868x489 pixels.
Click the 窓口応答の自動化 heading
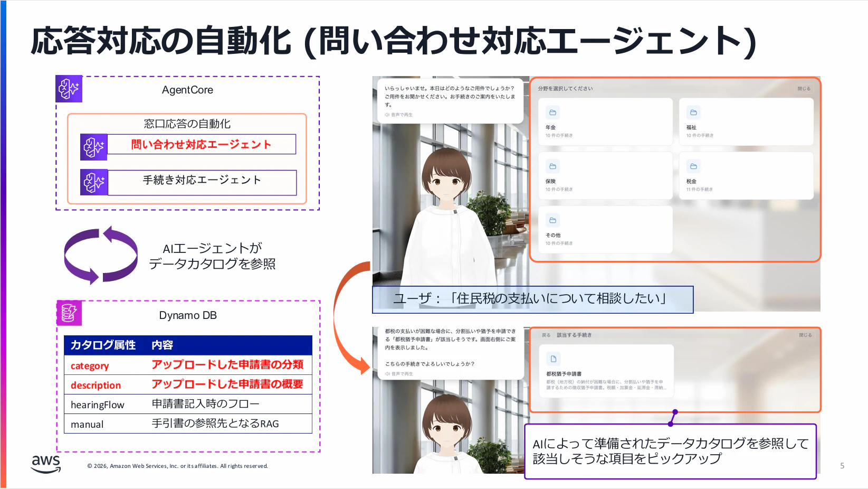click(x=187, y=124)
